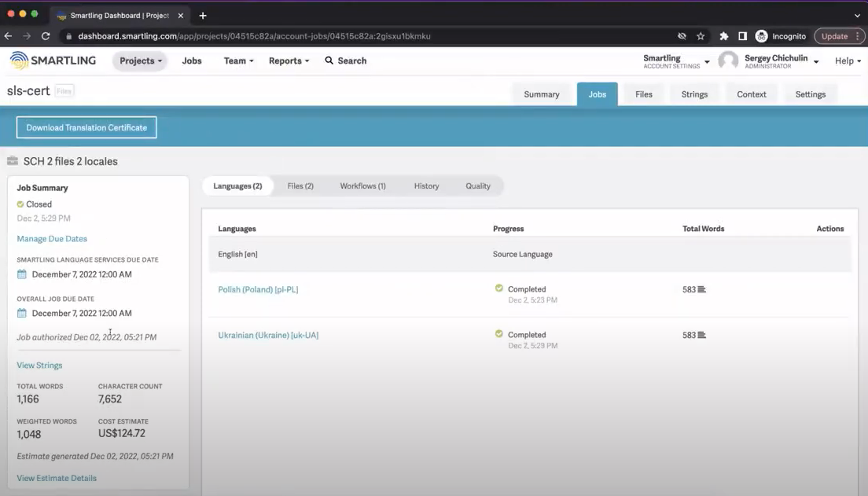
Task: Click the weighted words value 1,048
Action: click(x=29, y=435)
